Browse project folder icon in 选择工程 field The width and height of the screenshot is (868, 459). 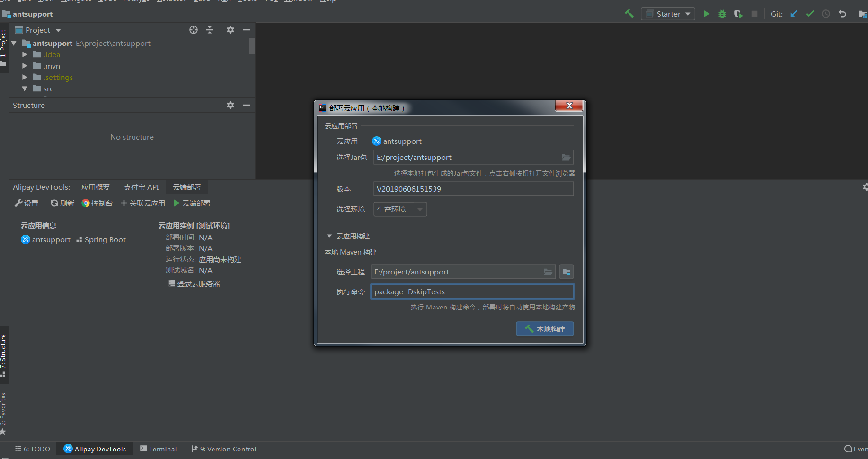pos(548,272)
